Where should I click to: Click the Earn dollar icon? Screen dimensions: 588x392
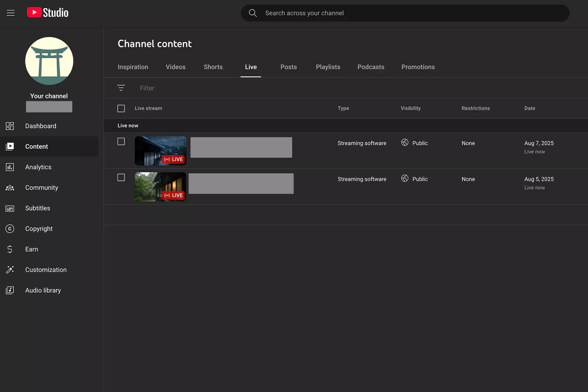point(10,249)
